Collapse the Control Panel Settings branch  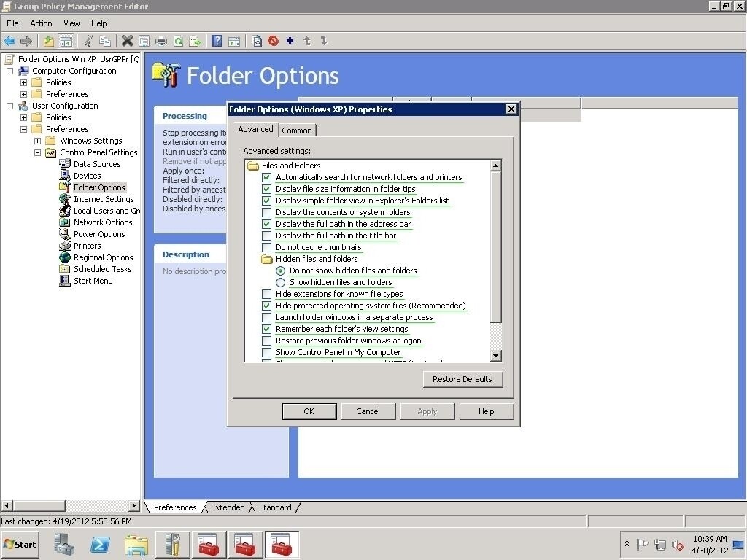[37, 152]
